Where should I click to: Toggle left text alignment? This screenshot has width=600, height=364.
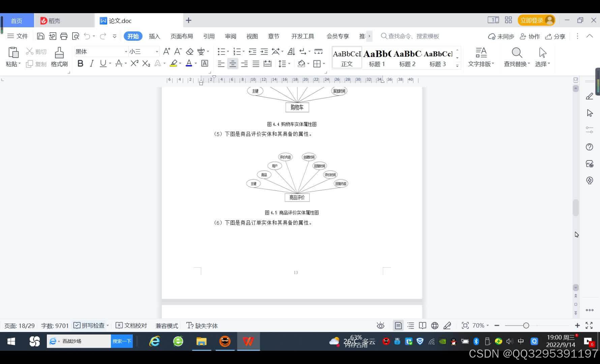click(221, 63)
